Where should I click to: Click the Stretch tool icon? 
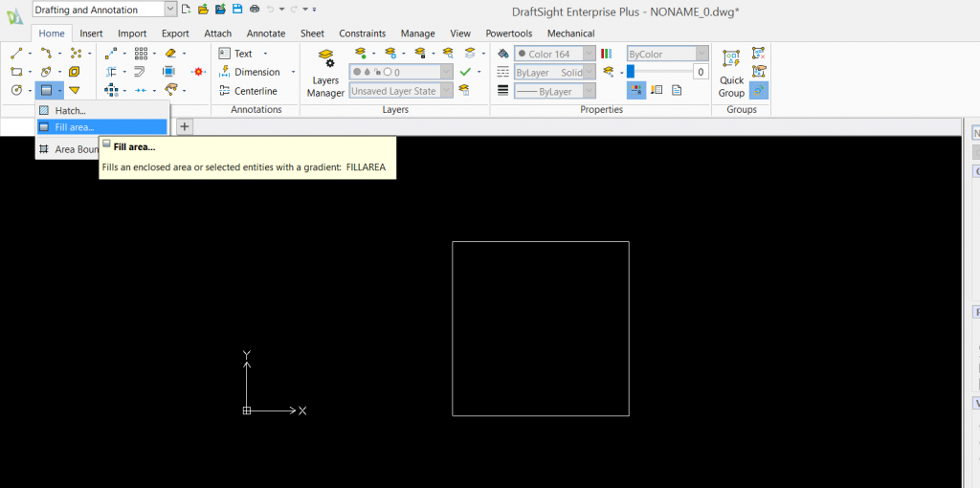[x=168, y=72]
